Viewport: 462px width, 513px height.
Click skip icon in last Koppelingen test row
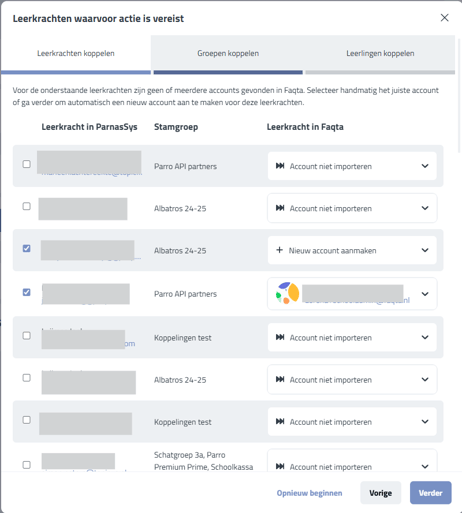(x=280, y=422)
